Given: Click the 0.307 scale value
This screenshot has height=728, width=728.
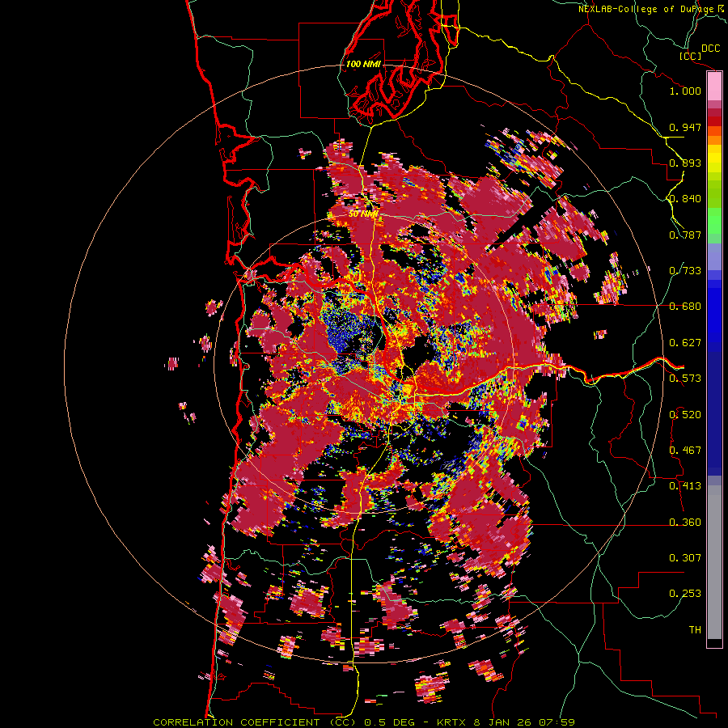Looking at the screenshot, I should coord(685,558).
